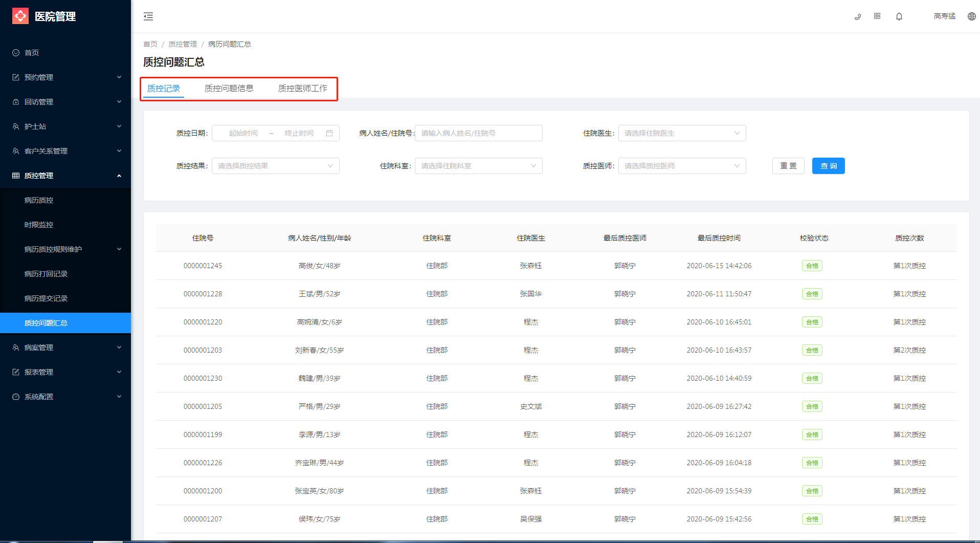This screenshot has height=543, width=980.
Task: Click timestamp 2020-06-09 16:12:07
Action: point(719,435)
